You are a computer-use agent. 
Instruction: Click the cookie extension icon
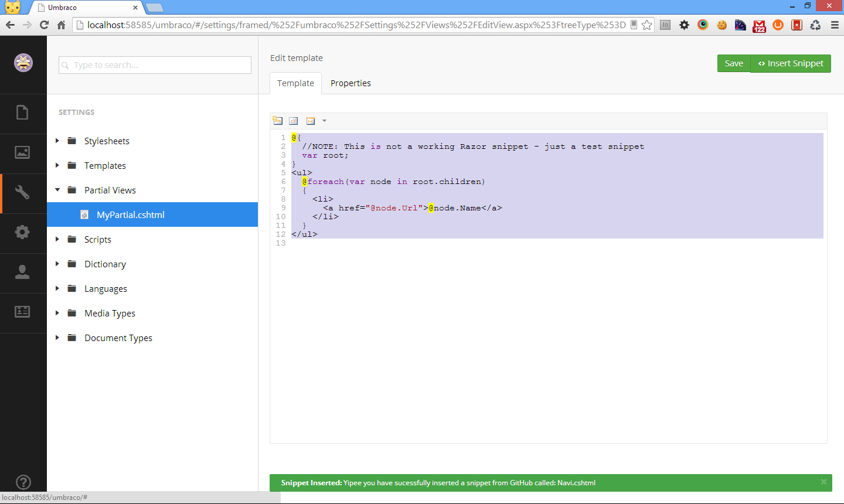pyautogui.click(x=722, y=25)
